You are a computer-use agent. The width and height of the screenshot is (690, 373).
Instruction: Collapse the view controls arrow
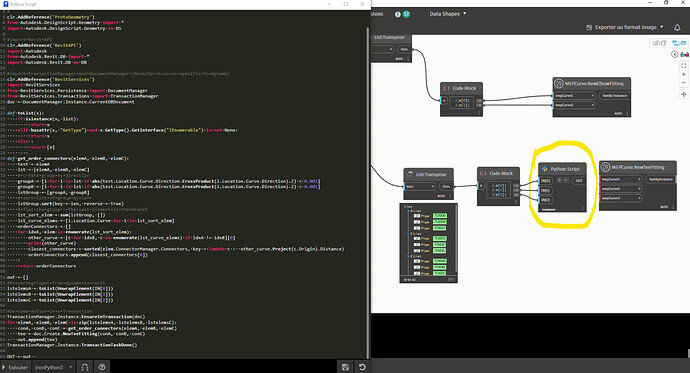[x=675, y=55]
